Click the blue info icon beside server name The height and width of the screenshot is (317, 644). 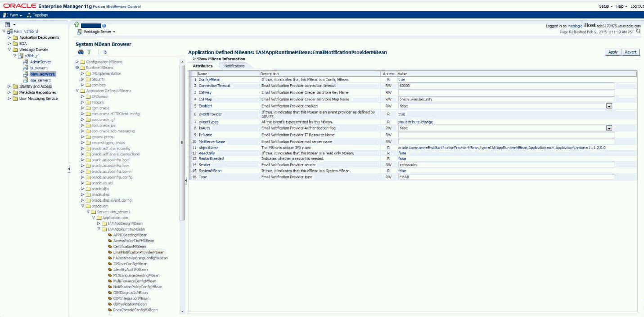[104, 26]
